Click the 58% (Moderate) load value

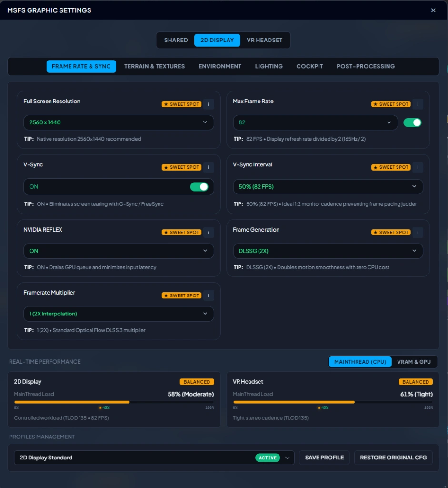(x=191, y=394)
